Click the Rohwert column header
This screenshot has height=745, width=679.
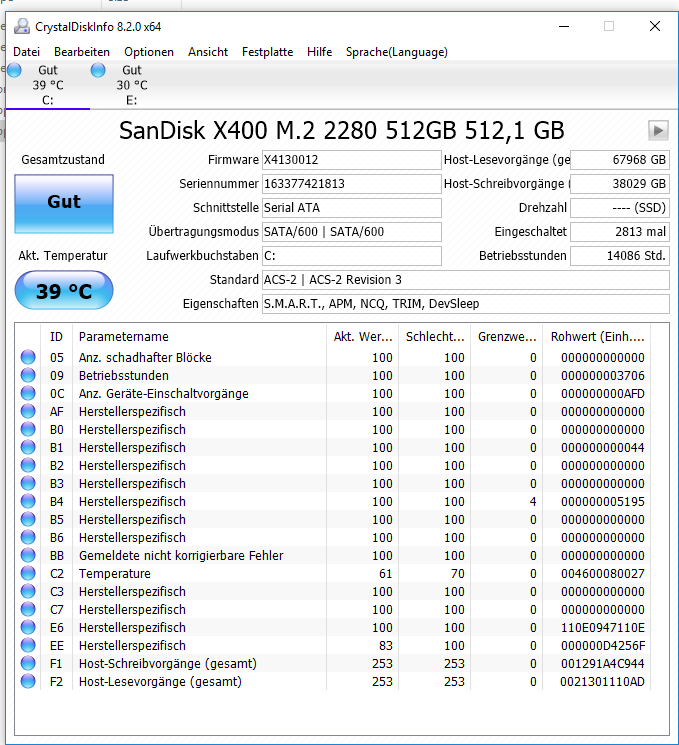tap(597, 336)
